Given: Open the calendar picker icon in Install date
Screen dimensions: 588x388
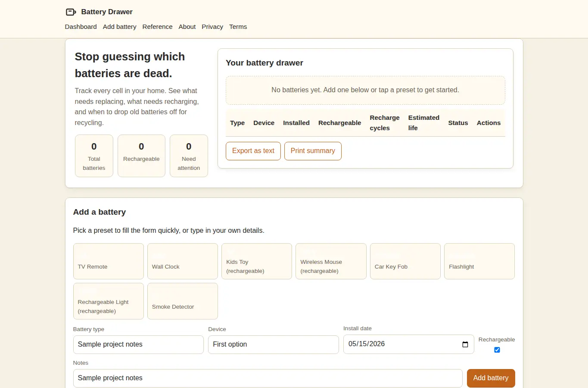Looking at the screenshot, I should [465, 344].
